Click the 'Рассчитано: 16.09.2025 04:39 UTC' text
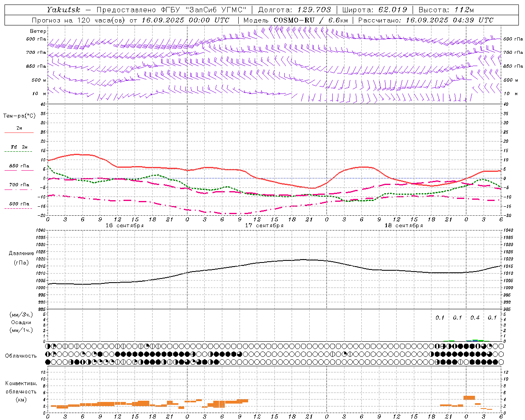Image resolution: width=525 pixels, height=420 pixels. 426,20
